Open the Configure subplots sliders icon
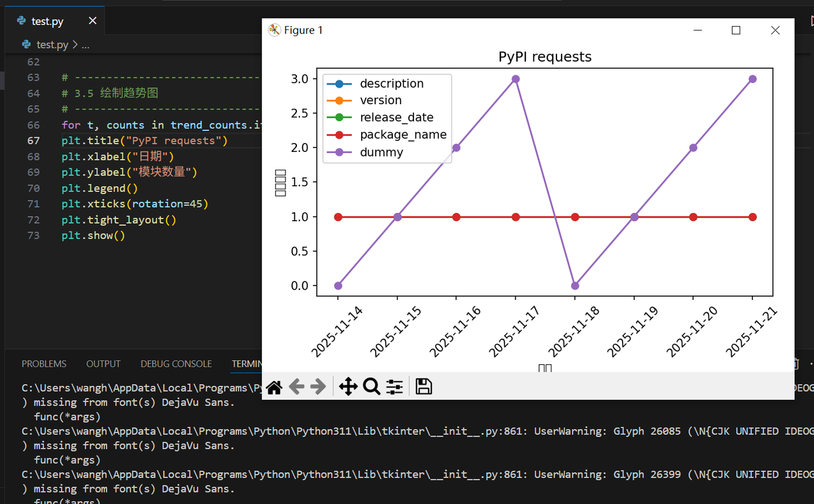This screenshot has width=814, height=504. 394,386
